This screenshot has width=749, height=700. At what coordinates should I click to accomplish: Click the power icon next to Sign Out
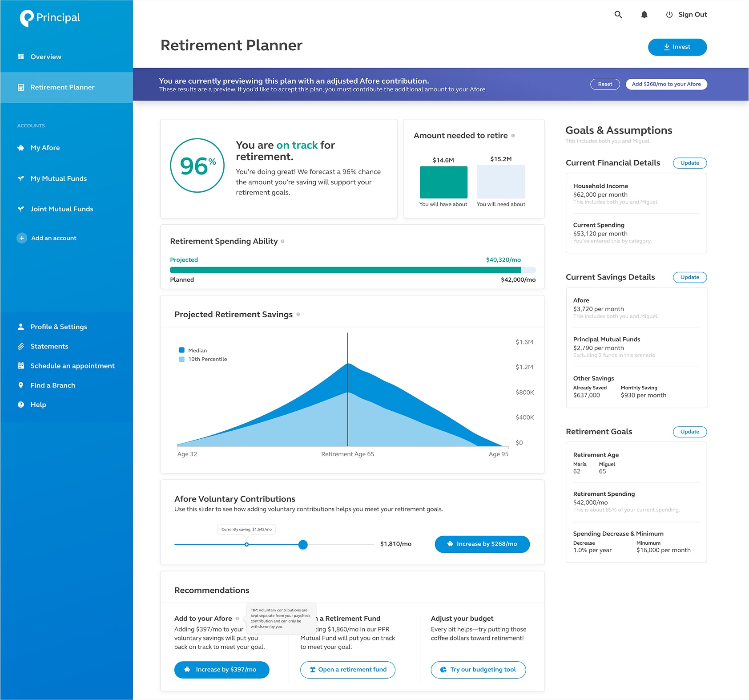click(x=669, y=14)
